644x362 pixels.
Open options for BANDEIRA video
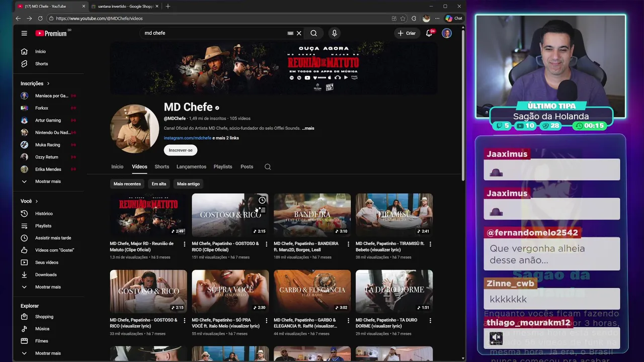(348, 244)
